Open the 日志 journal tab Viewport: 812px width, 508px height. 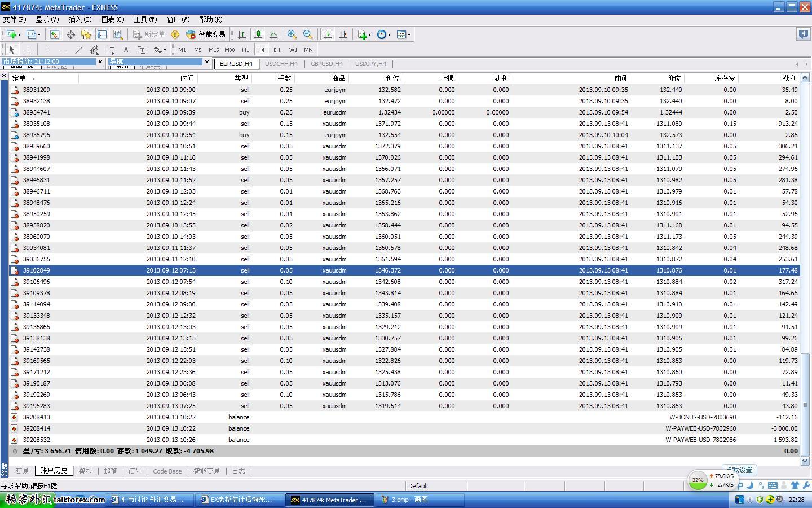239,471
